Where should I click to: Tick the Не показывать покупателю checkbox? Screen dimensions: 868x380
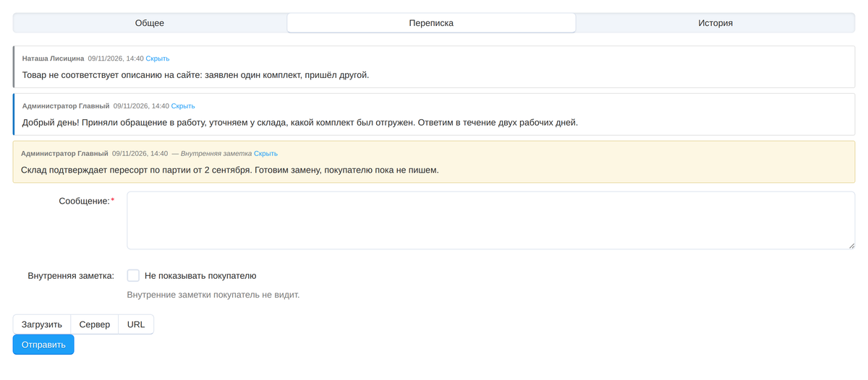click(x=133, y=275)
